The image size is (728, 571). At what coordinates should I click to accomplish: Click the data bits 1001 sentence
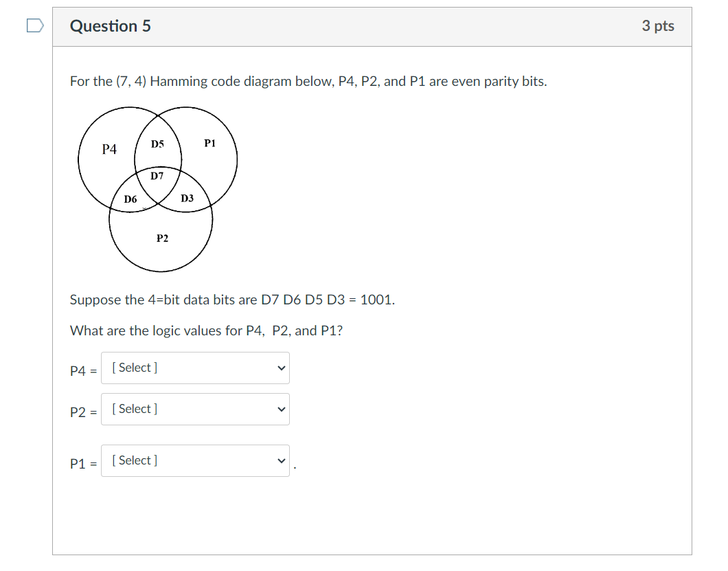(x=232, y=300)
